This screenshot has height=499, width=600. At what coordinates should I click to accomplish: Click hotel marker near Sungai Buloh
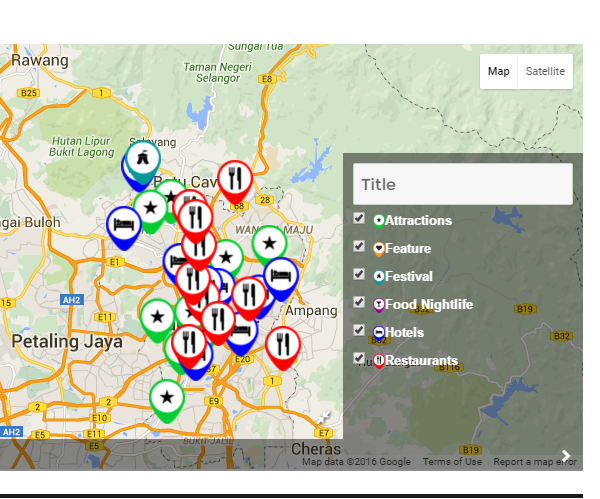(124, 225)
